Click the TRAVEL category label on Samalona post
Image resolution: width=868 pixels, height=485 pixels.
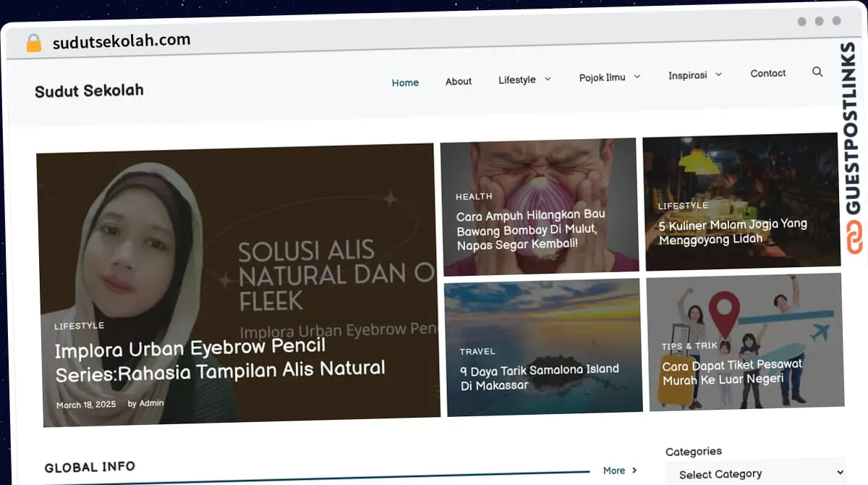coord(477,352)
